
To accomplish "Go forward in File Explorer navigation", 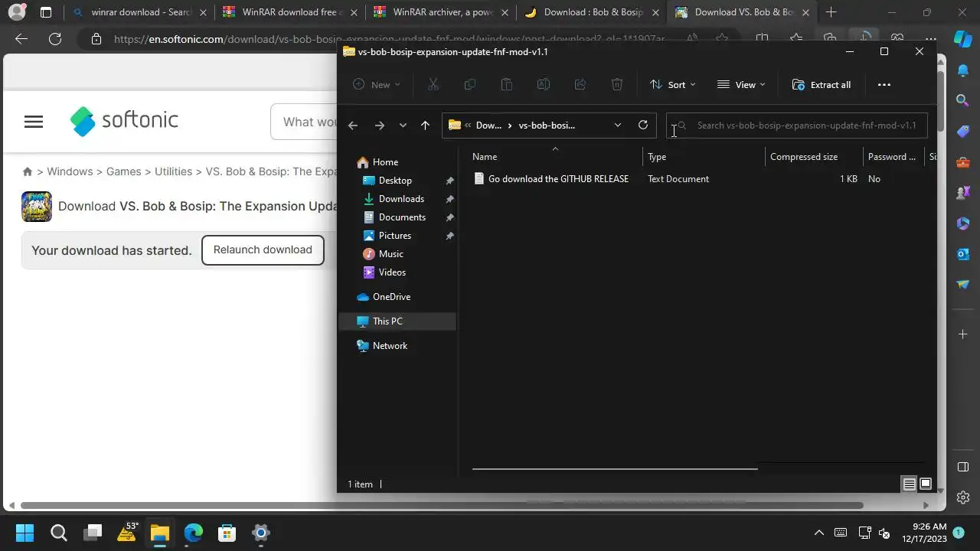I will point(380,126).
